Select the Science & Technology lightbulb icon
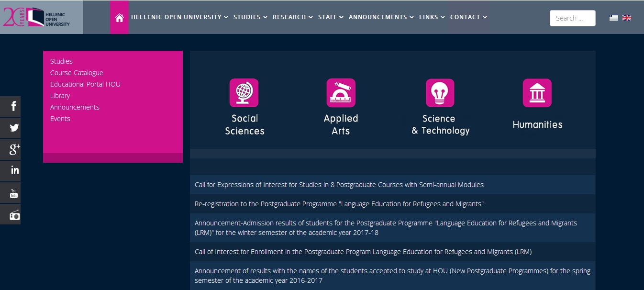The height and width of the screenshot is (290, 644). 440,93
